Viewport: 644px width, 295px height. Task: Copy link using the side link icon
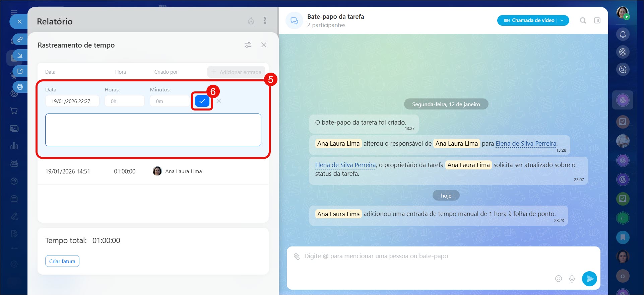(x=20, y=40)
